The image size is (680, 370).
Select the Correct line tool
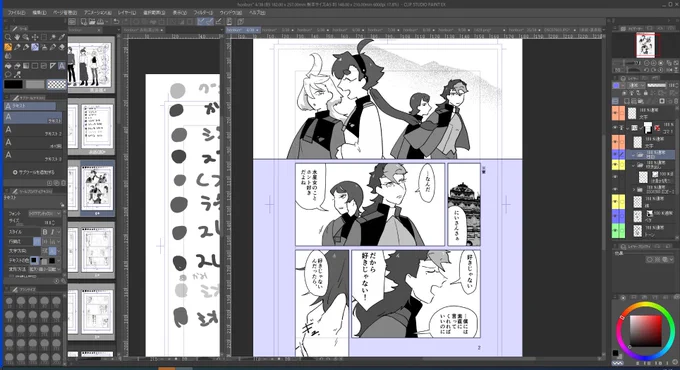tap(17, 75)
